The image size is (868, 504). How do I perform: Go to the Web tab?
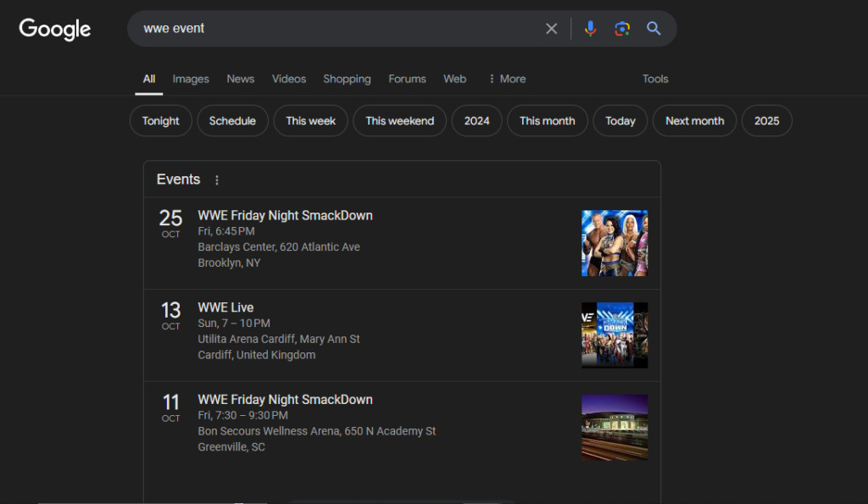coord(454,79)
